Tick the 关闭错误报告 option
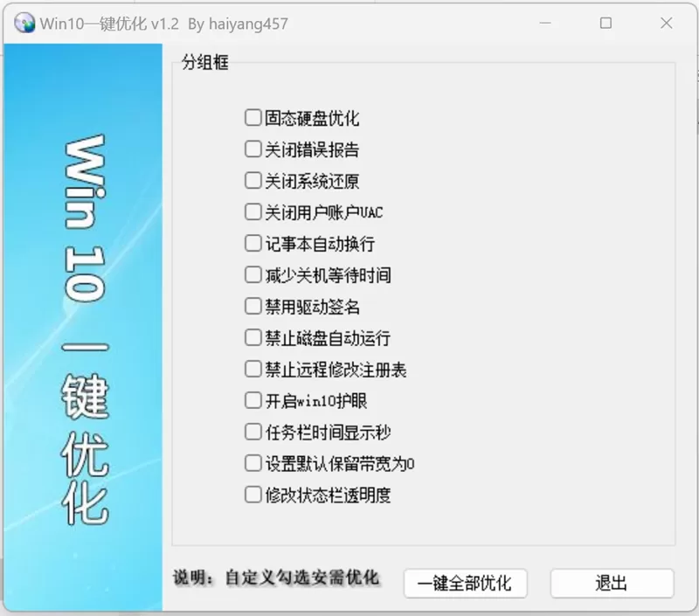This screenshot has width=699, height=616. click(x=253, y=149)
